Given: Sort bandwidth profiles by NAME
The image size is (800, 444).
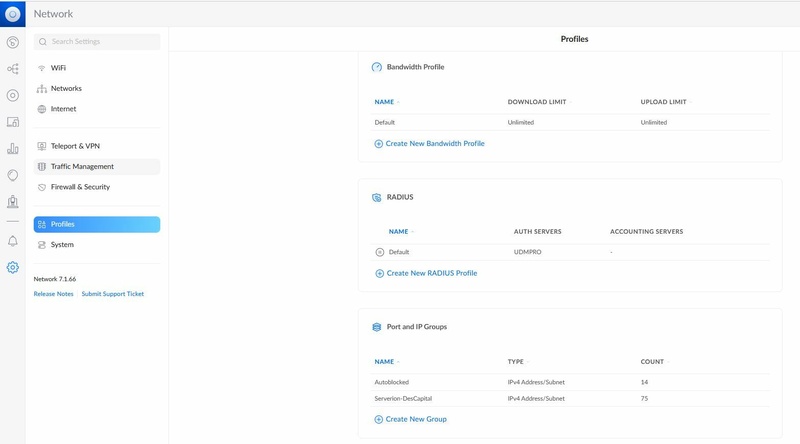Looking at the screenshot, I should (384, 102).
